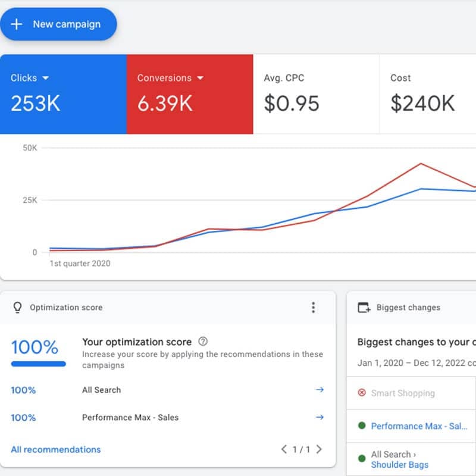The height and width of the screenshot is (476, 476).
Task: Click the green status dot beside All Search
Action: (x=362, y=459)
